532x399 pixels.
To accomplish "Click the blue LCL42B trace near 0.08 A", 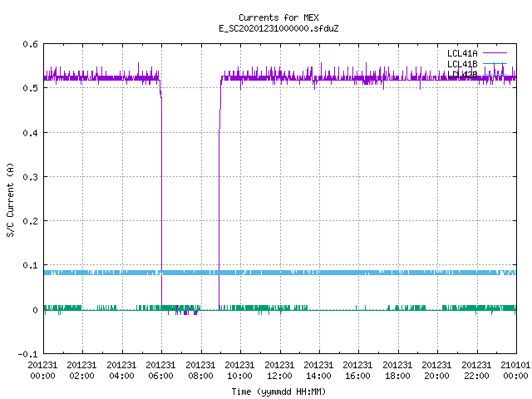I will coord(280,273).
